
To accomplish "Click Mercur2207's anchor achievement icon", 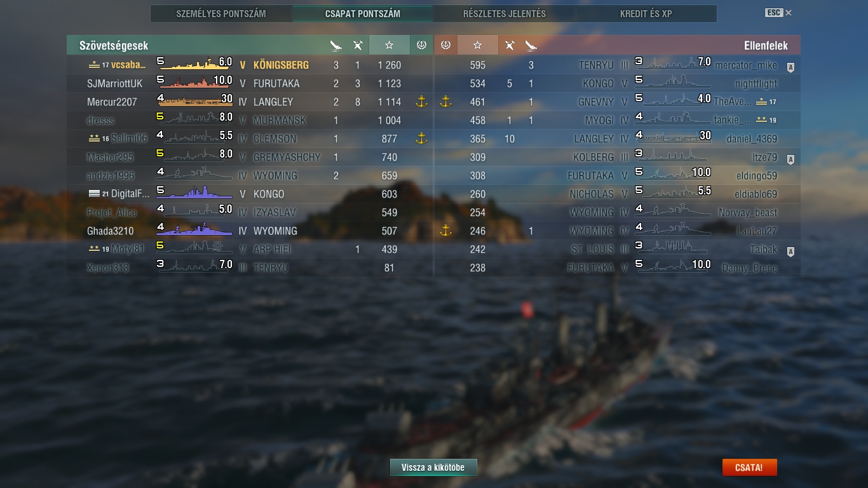I will [x=421, y=102].
